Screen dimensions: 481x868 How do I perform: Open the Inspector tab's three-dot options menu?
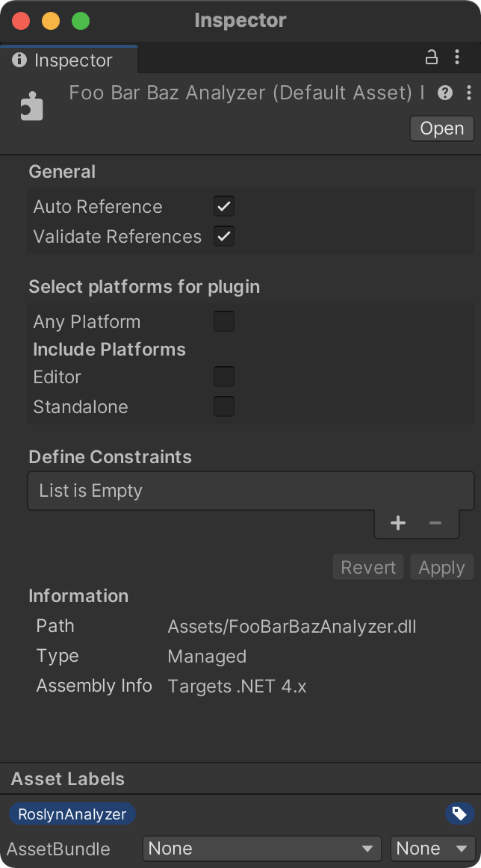[456, 57]
